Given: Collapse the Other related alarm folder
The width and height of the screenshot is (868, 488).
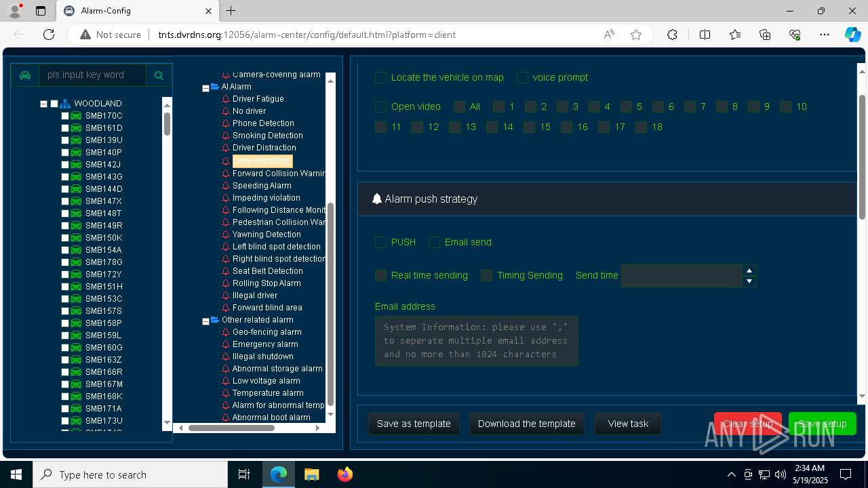Looking at the screenshot, I should point(205,321).
